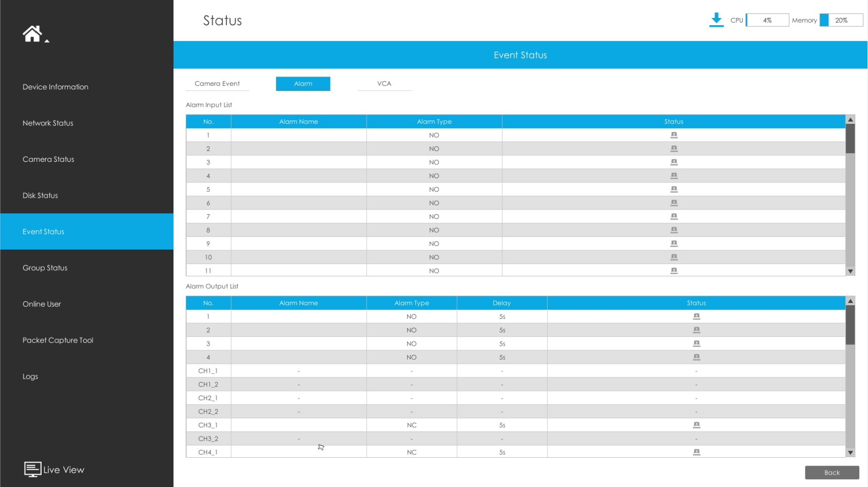Image resolution: width=868 pixels, height=487 pixels.
Task: Open Disk Status page
Action: 87,196
